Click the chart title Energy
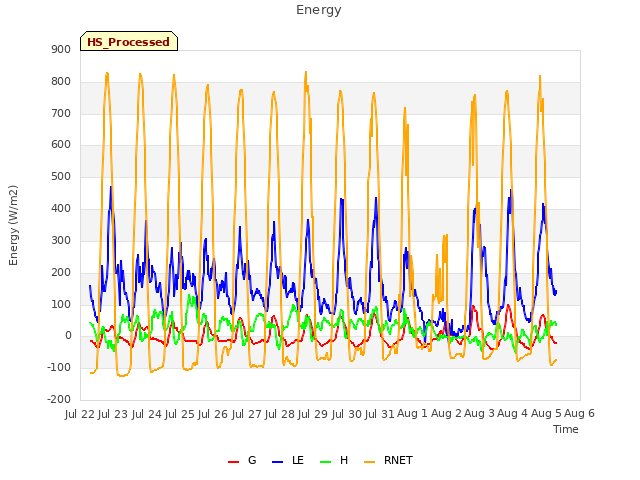 tap(319, 10)
